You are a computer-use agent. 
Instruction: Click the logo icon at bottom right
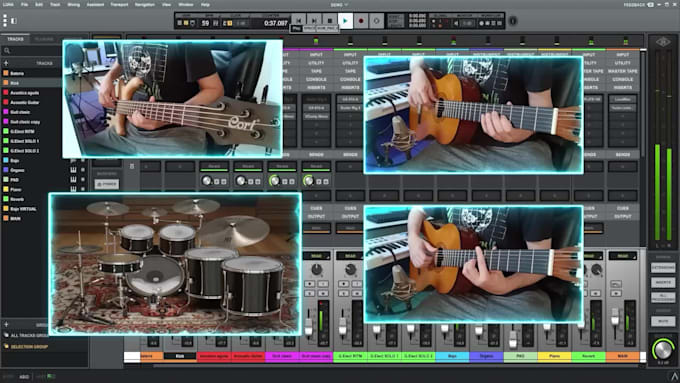point(674,376)
